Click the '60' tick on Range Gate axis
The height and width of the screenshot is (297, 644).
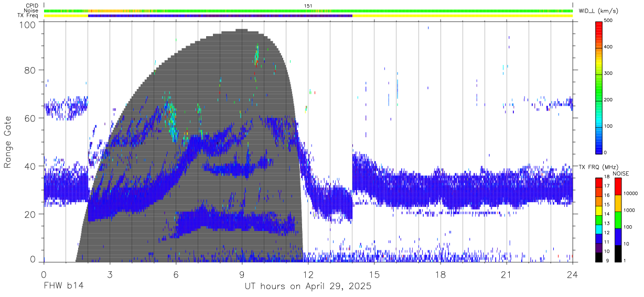click(x=30, y=118)
